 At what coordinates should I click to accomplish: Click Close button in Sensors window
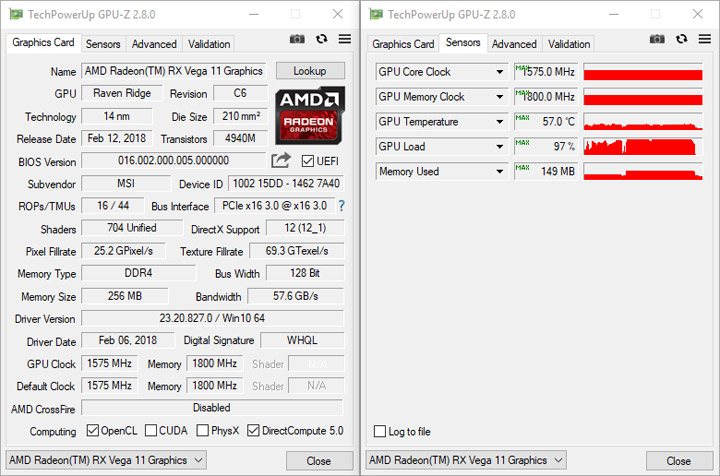tap(679, 461)
